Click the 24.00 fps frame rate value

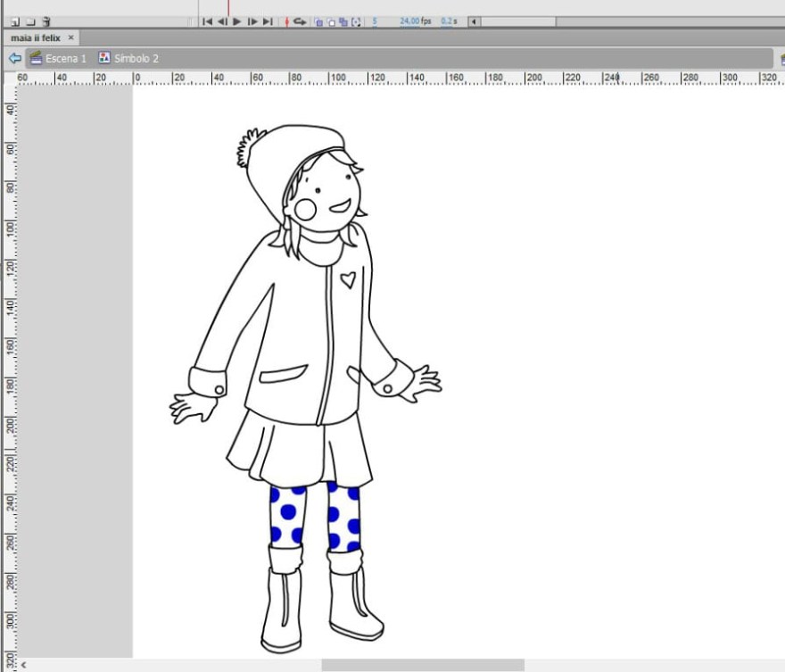point(409,21)
